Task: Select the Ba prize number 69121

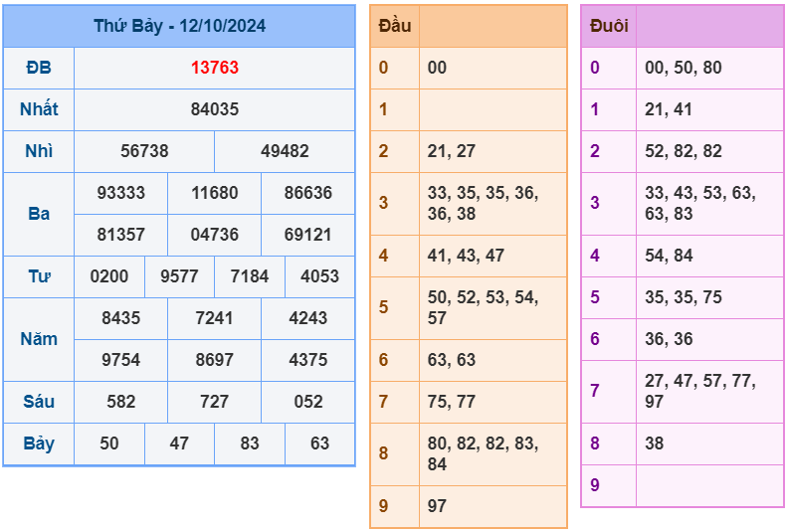Action: (x=307, y=235)
